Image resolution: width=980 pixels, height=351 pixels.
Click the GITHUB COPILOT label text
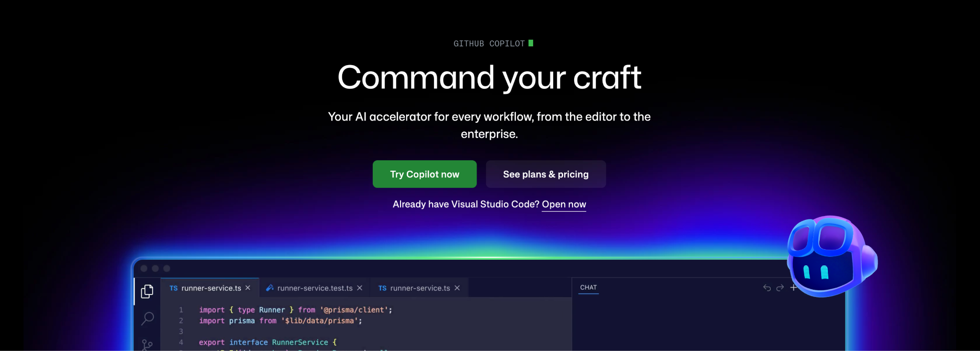pyautogui.click(x=489, y=44)
